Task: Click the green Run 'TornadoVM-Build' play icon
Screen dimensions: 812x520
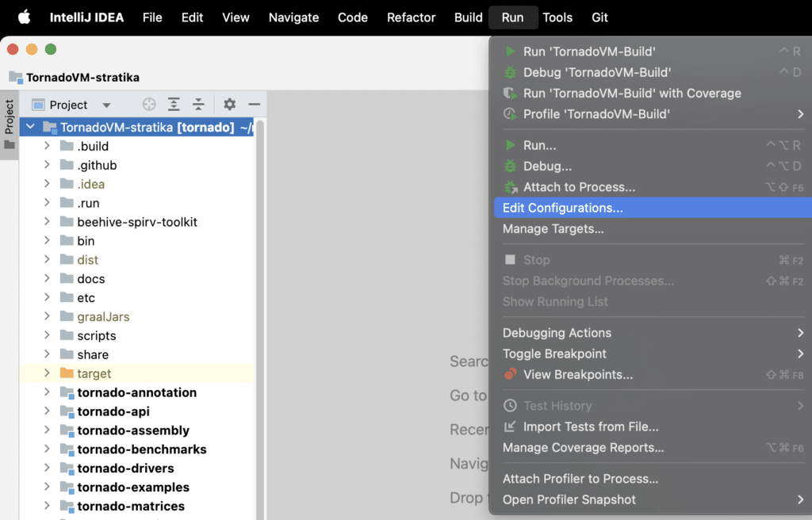Action: (x=511, y=52)
